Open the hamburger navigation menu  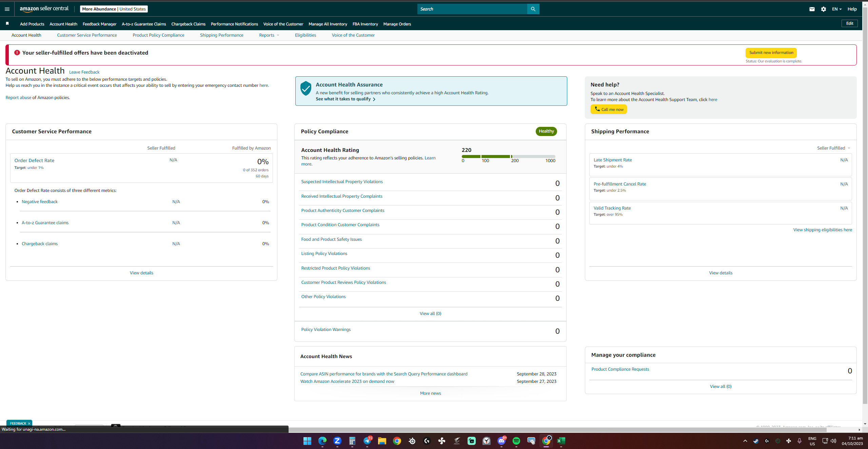pyautogui.click(x=7, y=9)
